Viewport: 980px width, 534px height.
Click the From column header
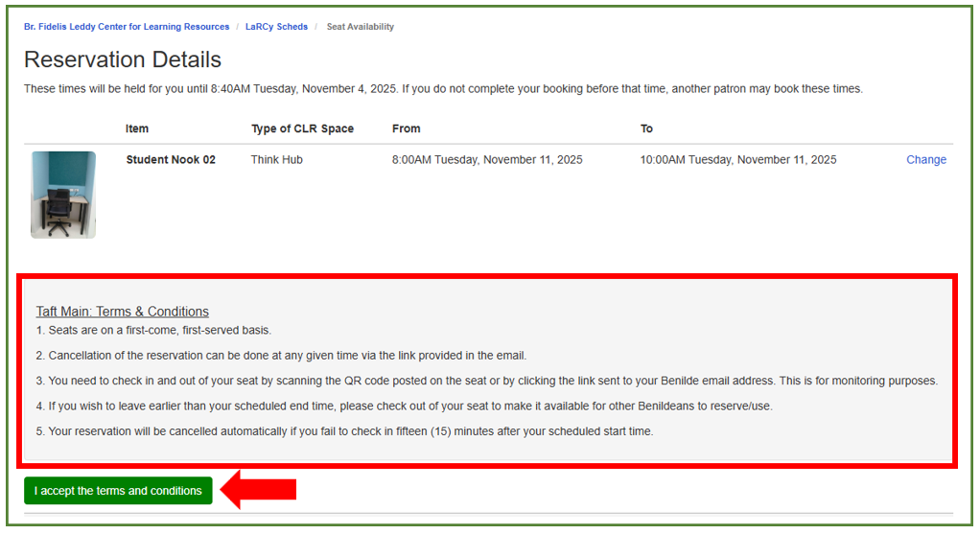point(406,128)
